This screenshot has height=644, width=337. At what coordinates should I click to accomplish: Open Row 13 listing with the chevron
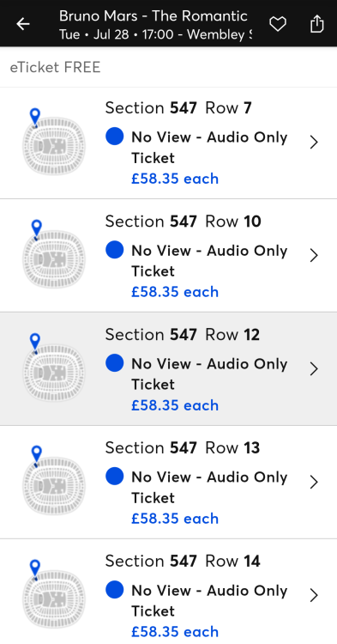tap(314, 482)
